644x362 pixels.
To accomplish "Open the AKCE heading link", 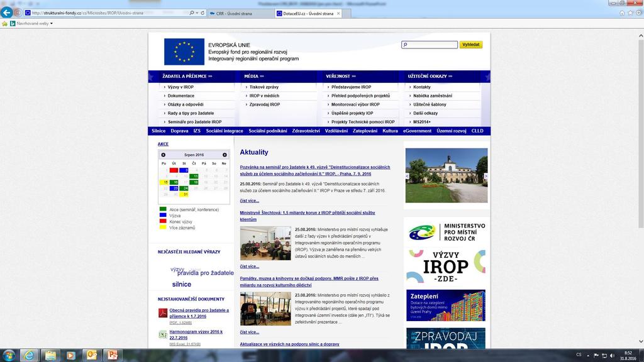I will point(163,144).
